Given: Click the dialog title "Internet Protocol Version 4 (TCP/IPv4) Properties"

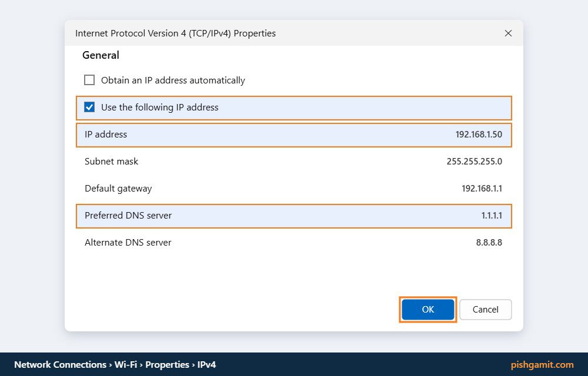Looking at the screenshot, I should click(175, 33).
